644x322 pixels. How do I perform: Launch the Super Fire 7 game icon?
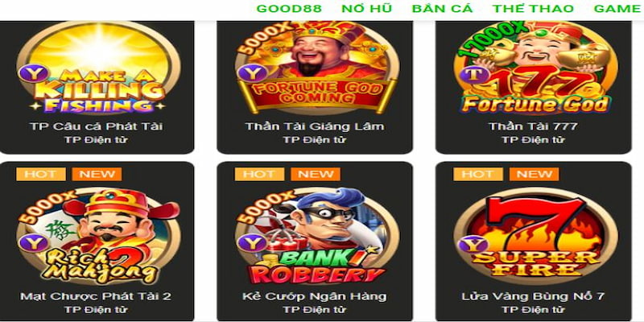coord(535,237)
